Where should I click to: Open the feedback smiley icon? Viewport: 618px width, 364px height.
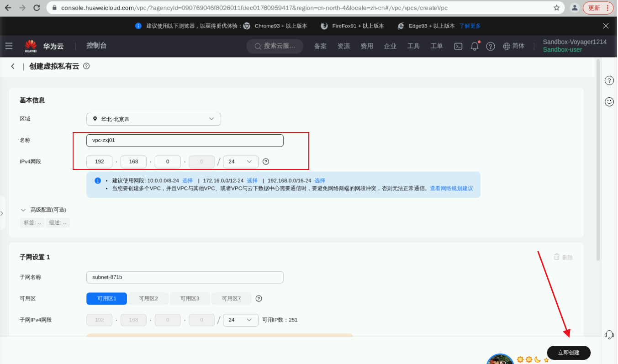(x=609, y=102)
